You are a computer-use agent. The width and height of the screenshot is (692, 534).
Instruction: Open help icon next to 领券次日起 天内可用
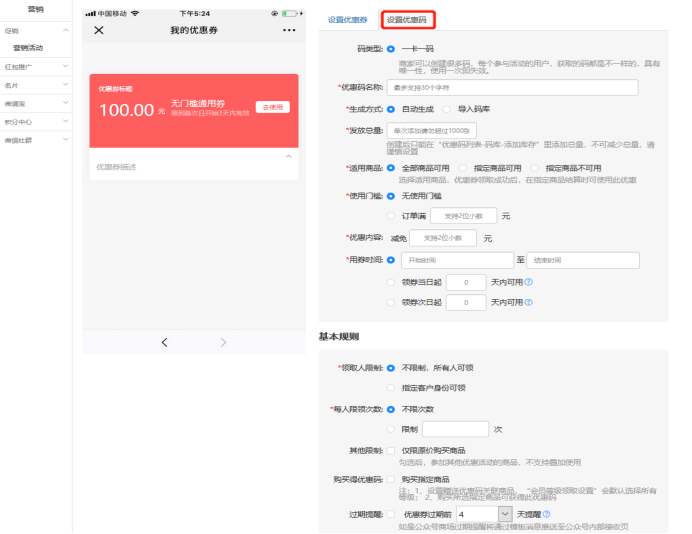528,302
